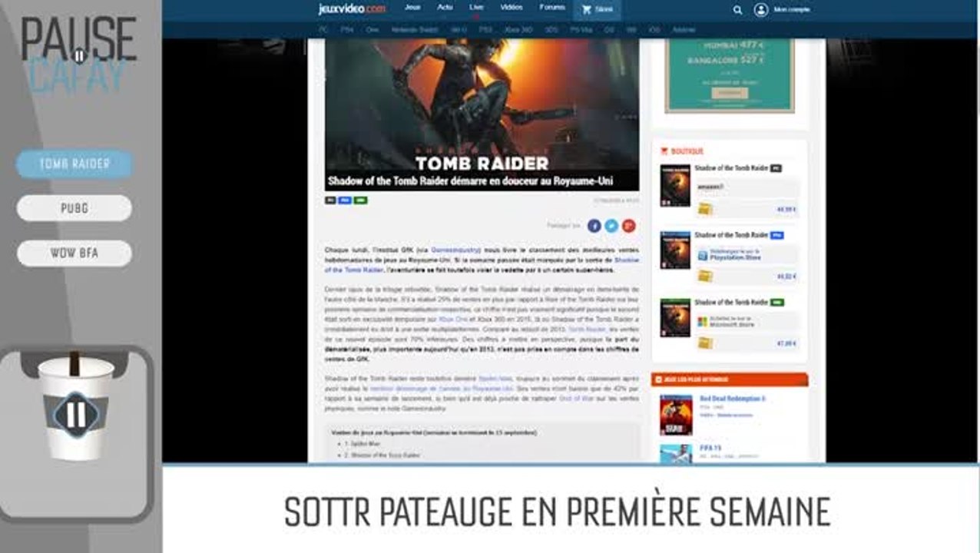980x553 pixels.
Task: Select the PUBG topic button
Action: click(x=74, y=208)
